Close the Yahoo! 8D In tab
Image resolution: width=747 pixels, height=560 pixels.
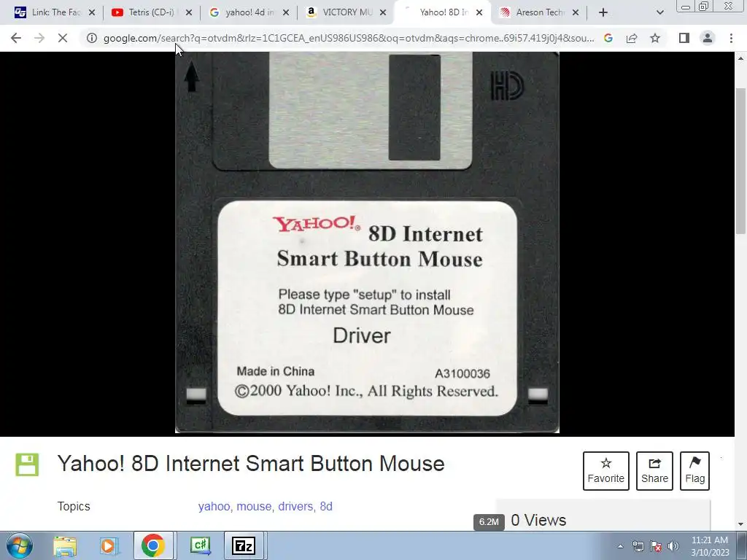479,12
